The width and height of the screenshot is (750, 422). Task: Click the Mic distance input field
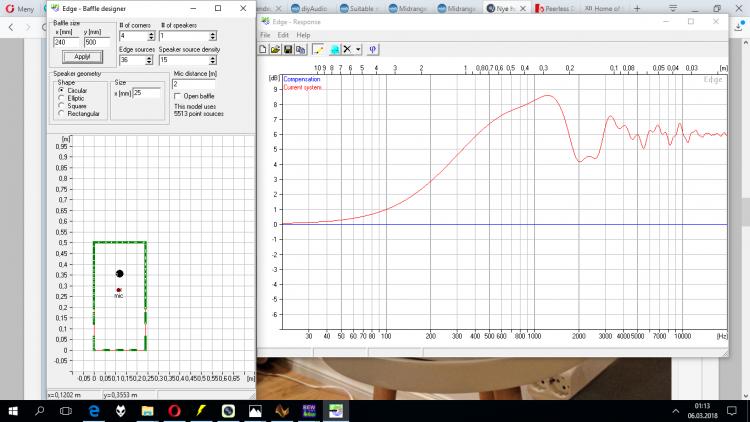click(196, 84)
